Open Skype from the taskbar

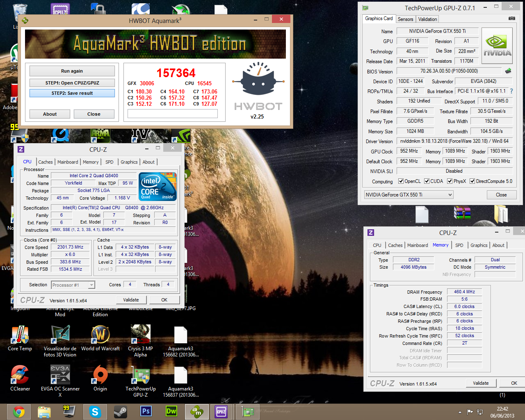tap(95, 412)
